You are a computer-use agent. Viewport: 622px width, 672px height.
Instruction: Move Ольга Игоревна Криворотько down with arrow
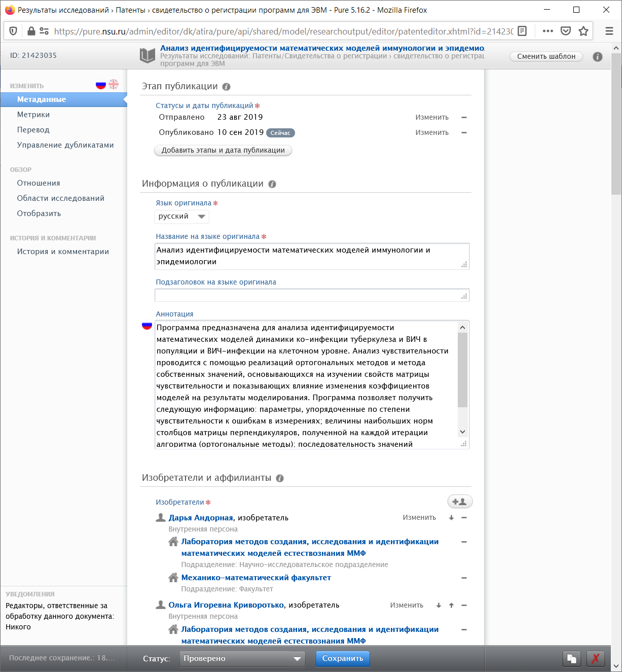point(438,605)
